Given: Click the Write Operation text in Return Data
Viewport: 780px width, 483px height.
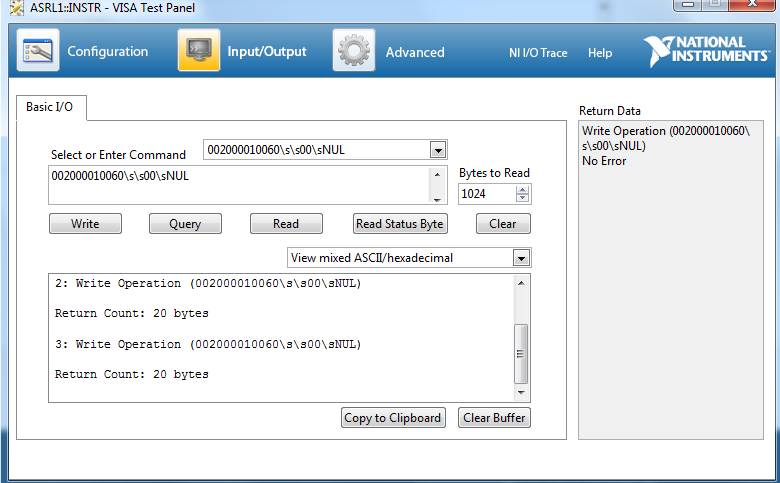Looking at the screenshot, I should [x=666, y=138].
